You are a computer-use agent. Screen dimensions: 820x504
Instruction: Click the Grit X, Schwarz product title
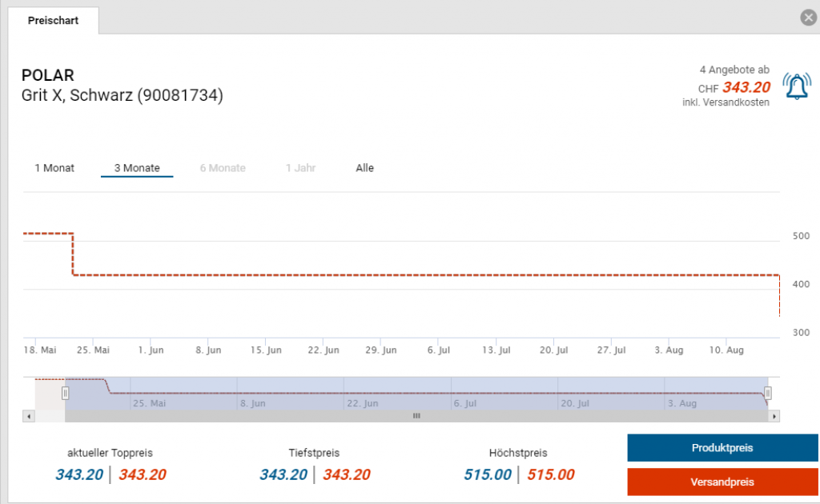(122, 96)
